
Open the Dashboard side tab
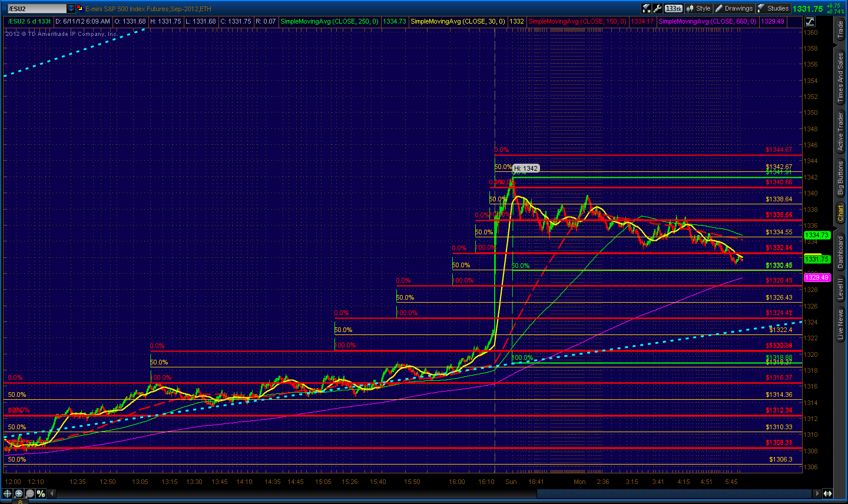[x=841, y=252]
